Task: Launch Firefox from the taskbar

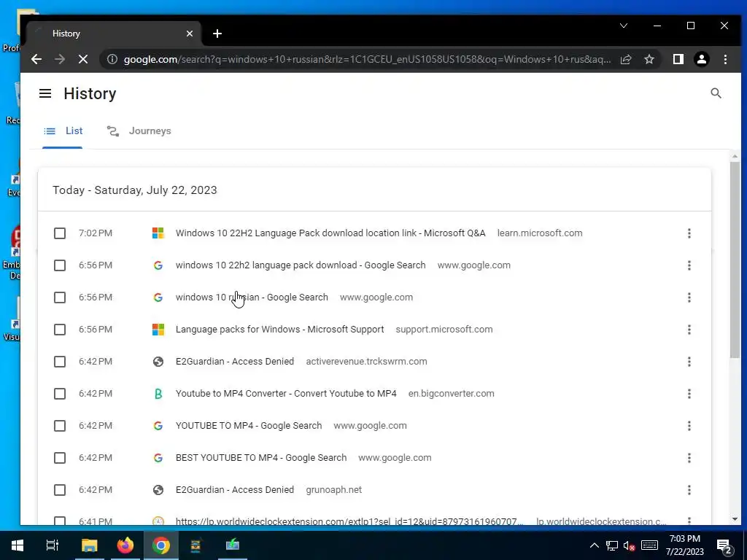Action: tap(125, 545)
